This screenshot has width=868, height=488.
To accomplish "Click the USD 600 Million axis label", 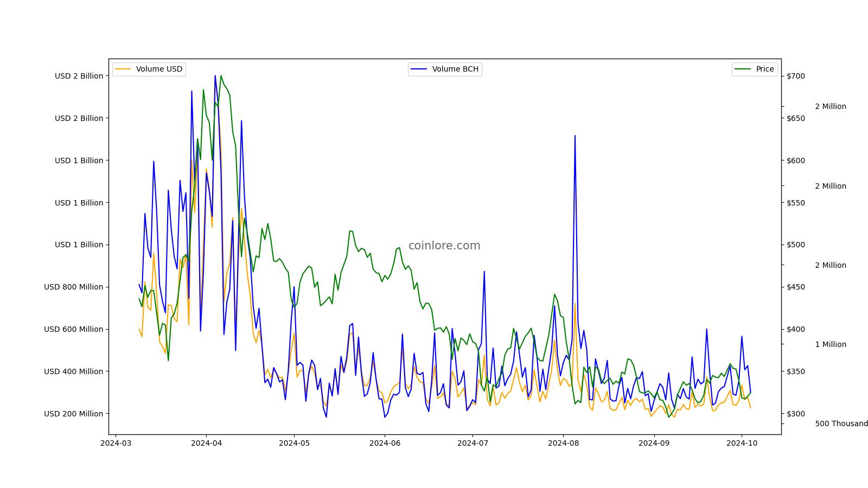I will (73, 329).
